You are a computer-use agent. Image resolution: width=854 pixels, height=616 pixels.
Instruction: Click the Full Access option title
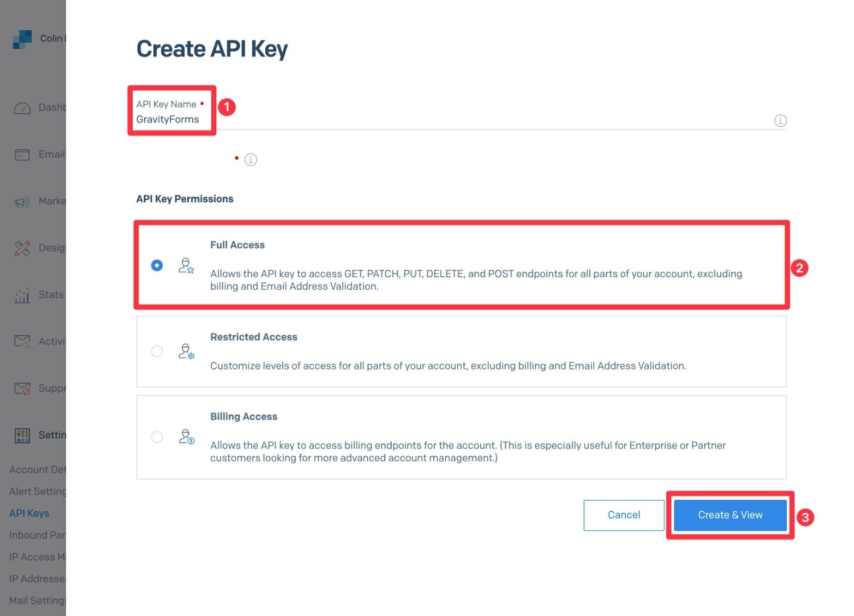click(237, 245)
